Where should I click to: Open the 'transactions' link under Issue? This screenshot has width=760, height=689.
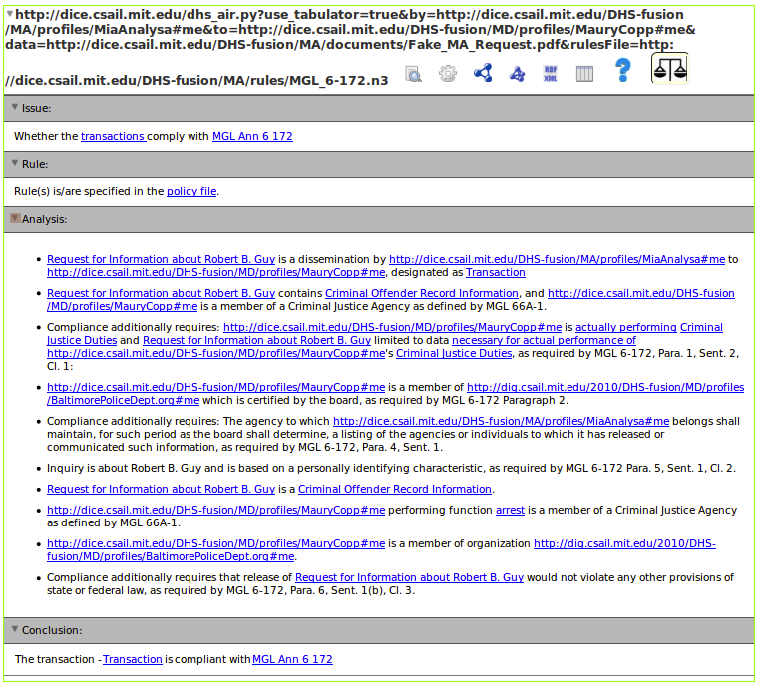point(113,137)
